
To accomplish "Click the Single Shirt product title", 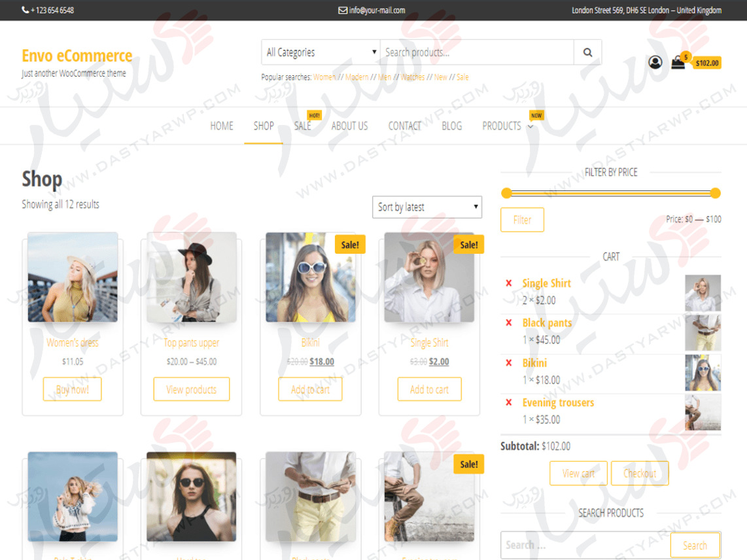I will (x=429, y=343).
